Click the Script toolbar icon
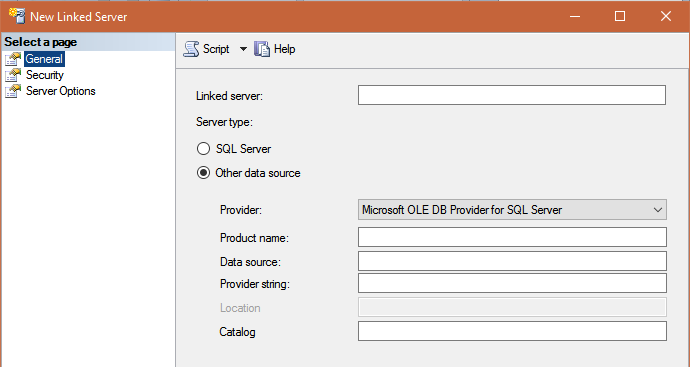 tap(191, 49)
